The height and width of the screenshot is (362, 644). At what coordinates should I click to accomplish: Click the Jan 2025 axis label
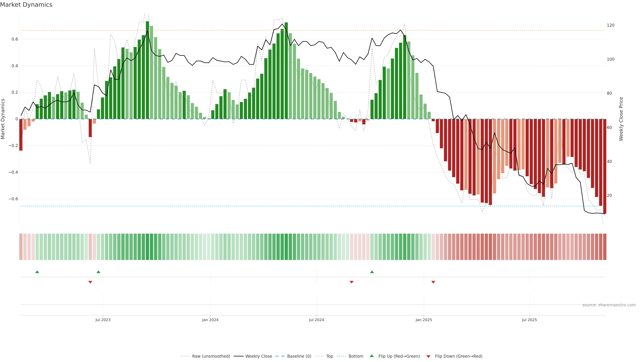(x=423, y=320)
